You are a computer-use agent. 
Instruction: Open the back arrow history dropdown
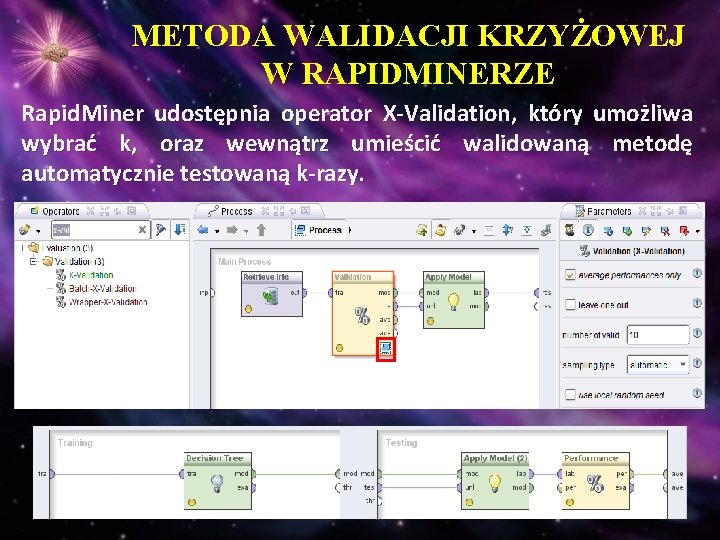pyautogui.click(x=217, y=231)
